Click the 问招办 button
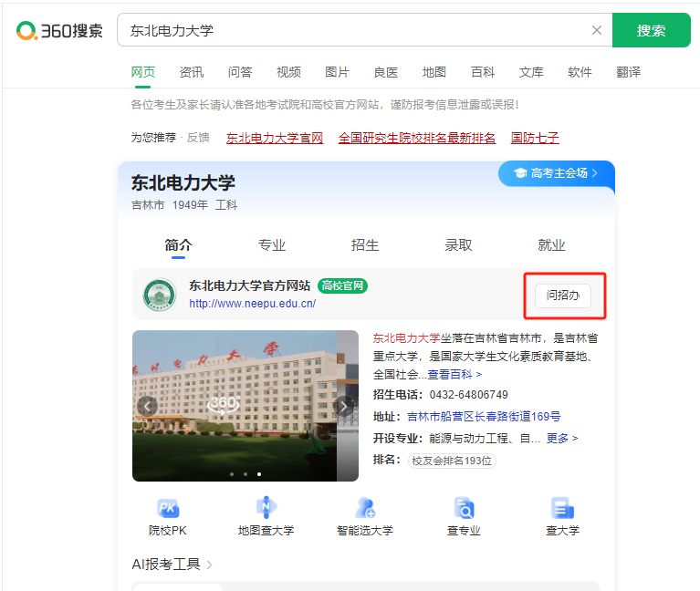The width and height of the screenshot is (700, 591). pos(563,295)
